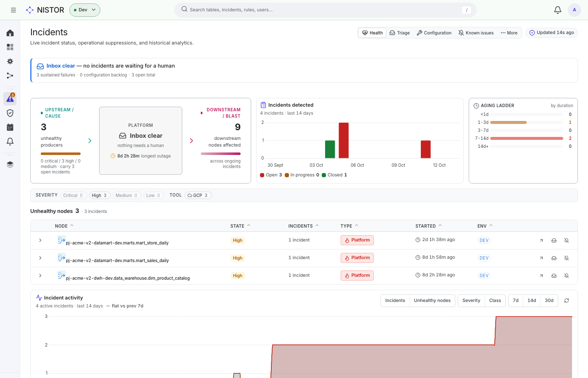Switch to the Health tab

tap(373, 33)
